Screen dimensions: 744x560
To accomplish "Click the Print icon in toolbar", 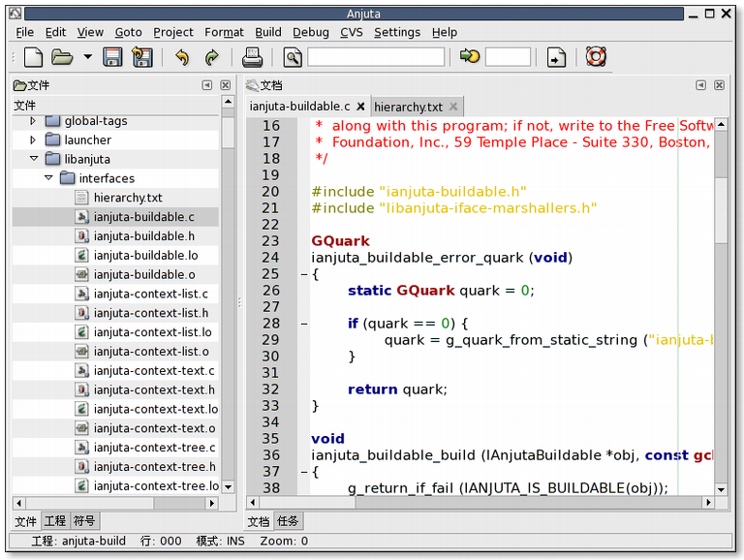I will click(253, 57).
